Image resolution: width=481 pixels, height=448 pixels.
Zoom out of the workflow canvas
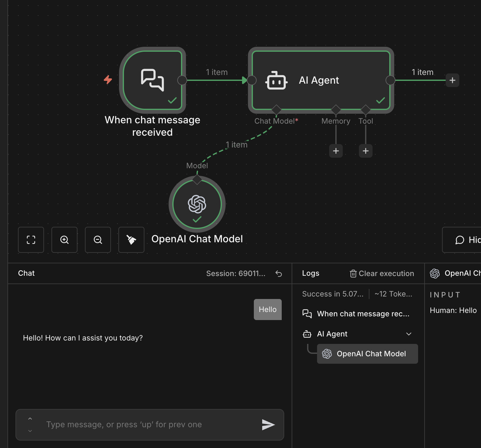click(x=98, y=240)
